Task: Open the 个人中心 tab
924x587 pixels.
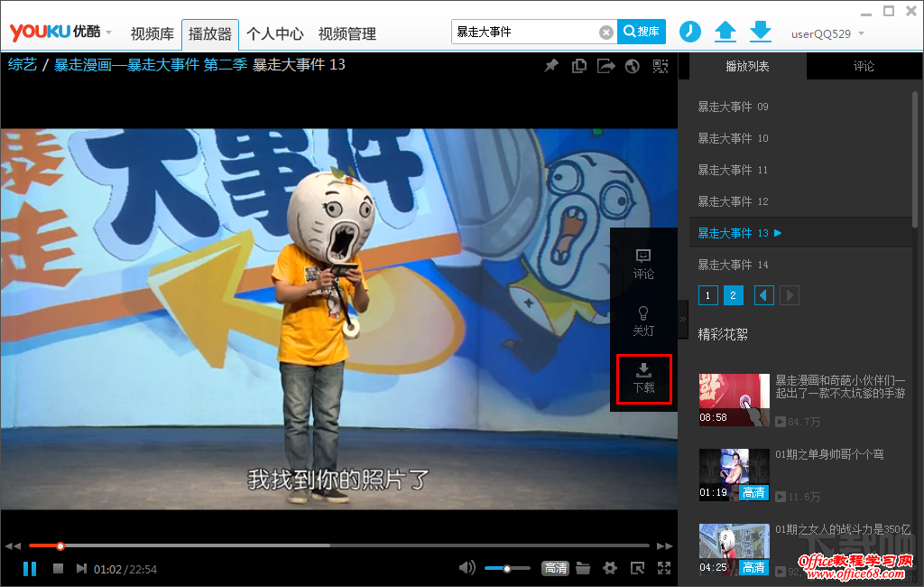Action: tap(274, 34)
